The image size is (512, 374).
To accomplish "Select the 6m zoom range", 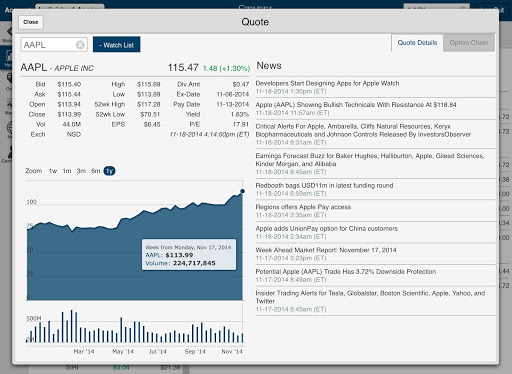I will click(x=96, y=171).
